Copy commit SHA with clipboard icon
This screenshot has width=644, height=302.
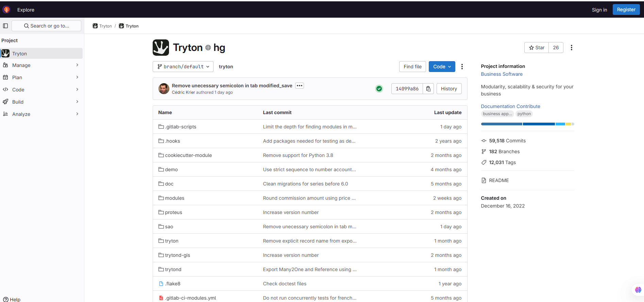428,89
